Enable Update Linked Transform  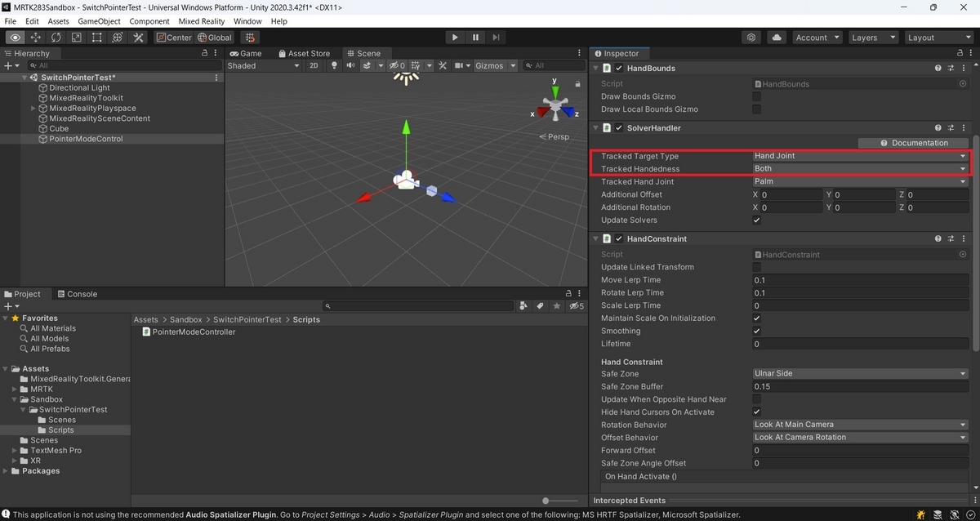[756, 267]
